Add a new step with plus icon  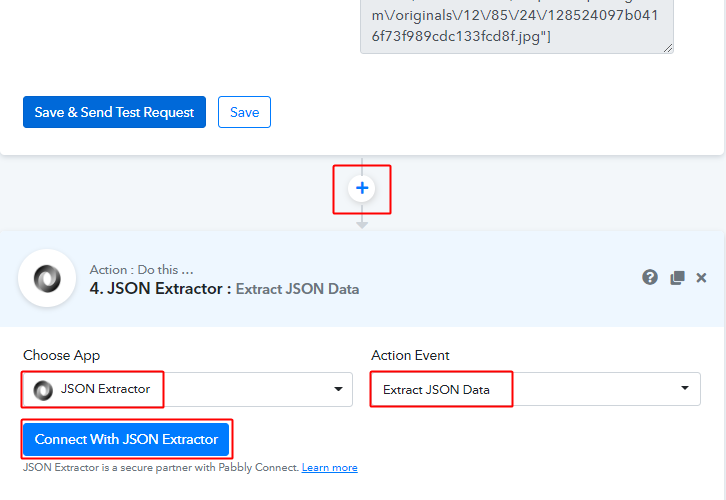click(x=362, y=188)
